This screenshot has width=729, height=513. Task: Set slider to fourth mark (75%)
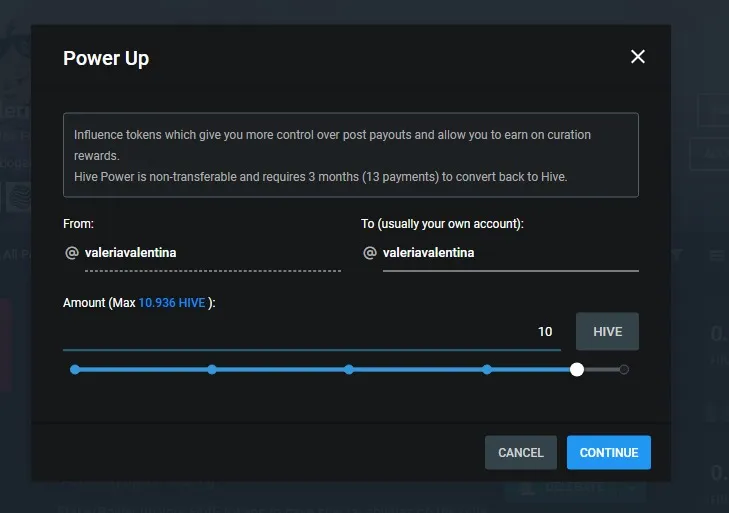(x=487, y=370)
